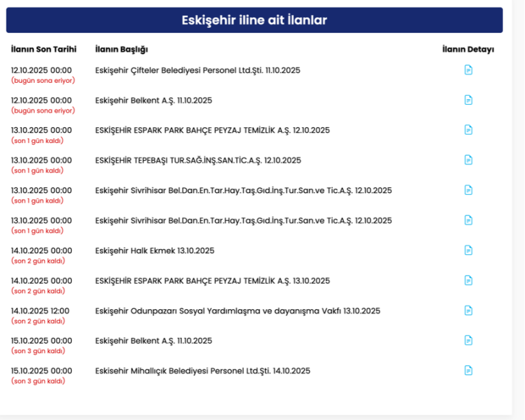Click 'bugün sona eriyor' under Çifteler row date
This screenshot has height=420, width=525.
click(x=43, y=81)
